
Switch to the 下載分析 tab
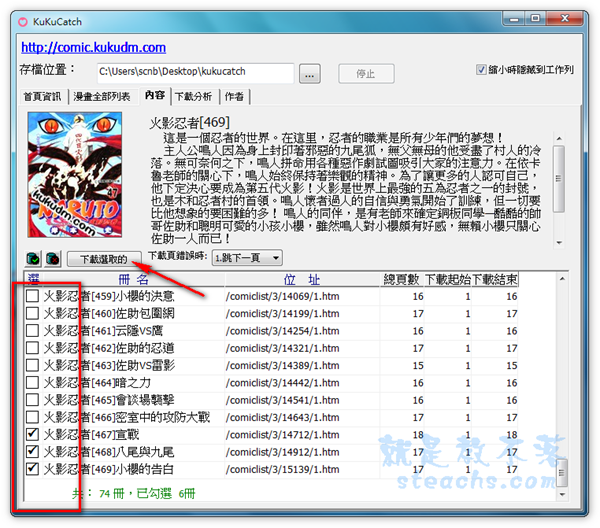pos(194,96)
